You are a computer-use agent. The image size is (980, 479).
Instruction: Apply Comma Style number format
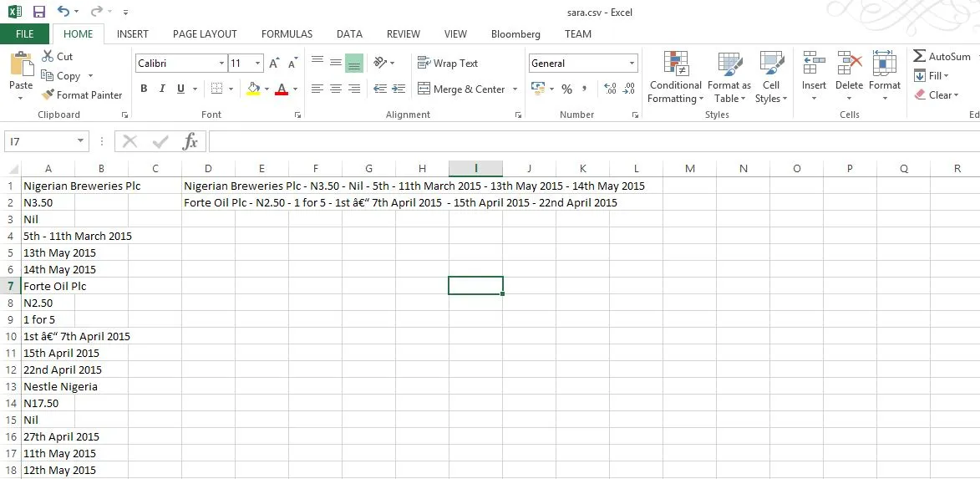click(x=584, y=89)
